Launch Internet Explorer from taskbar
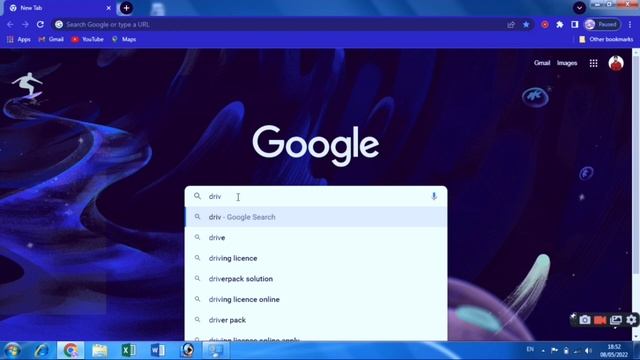Image resolution: width=640 pixels, height=360 pixels. [x=41, y=351]
